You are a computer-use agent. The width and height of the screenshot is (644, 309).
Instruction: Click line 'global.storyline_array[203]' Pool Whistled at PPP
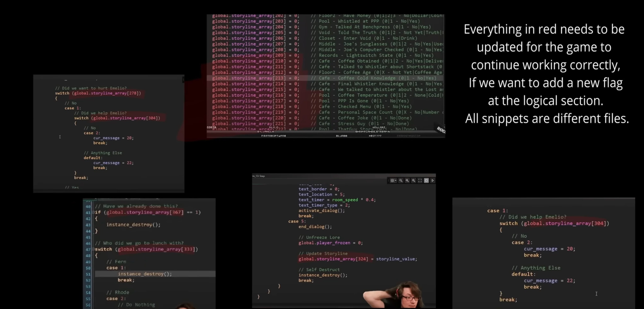point(316,21)
